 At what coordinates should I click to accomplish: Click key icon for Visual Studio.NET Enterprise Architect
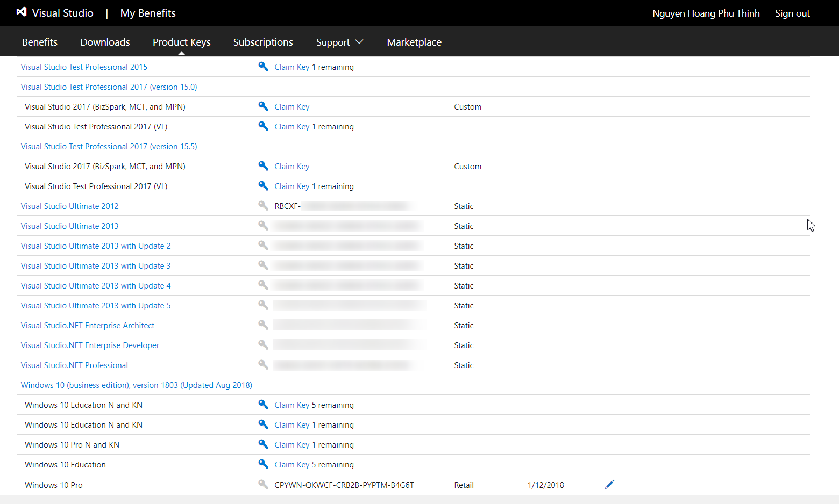[263, 325]
